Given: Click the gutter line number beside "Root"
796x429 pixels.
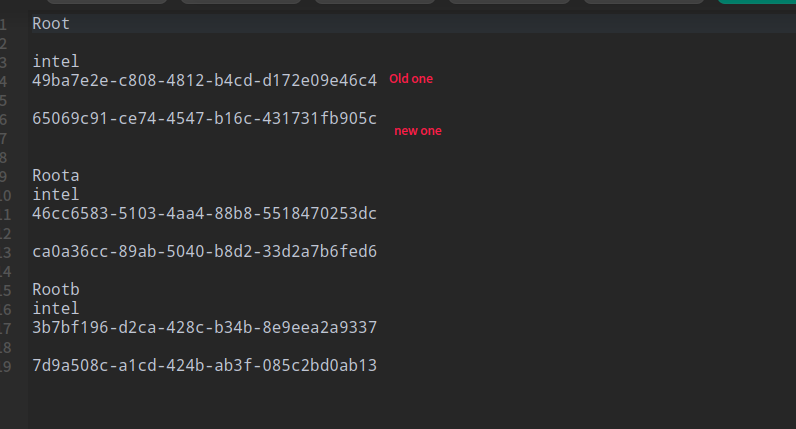Looking at the screenshot, I should [x=3, y=23].
